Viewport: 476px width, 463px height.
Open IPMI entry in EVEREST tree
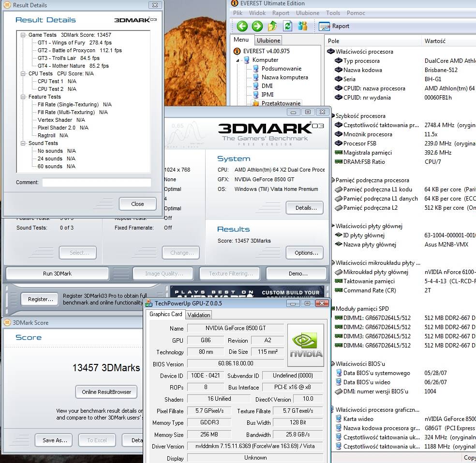[x=267, y=95]
